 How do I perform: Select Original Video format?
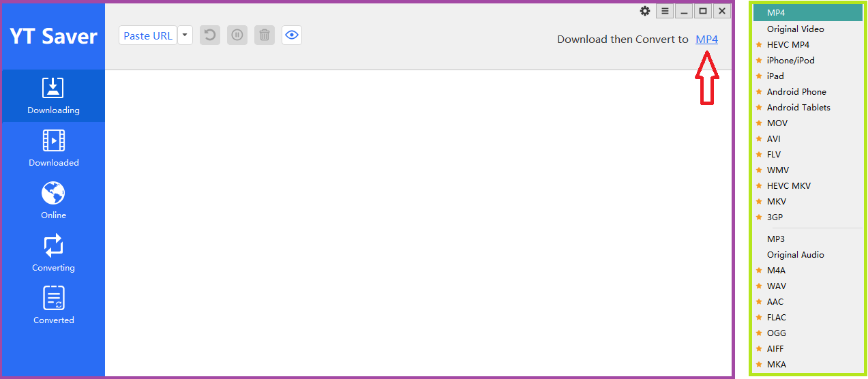click(808, 29)
